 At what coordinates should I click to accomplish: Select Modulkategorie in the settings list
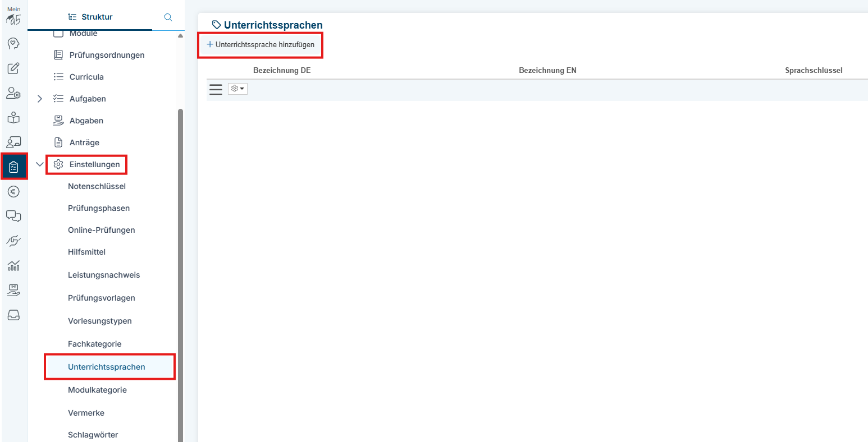(x=97, y=390)
